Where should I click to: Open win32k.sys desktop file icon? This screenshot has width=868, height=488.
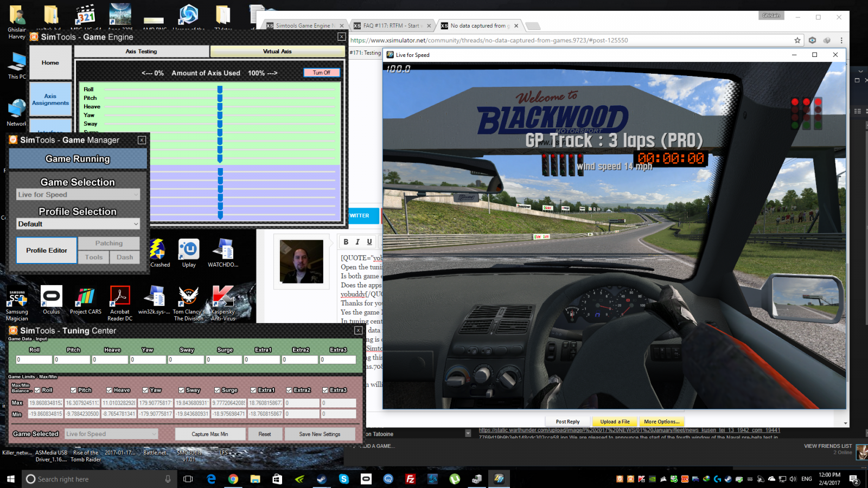click(x=154, y=299)
